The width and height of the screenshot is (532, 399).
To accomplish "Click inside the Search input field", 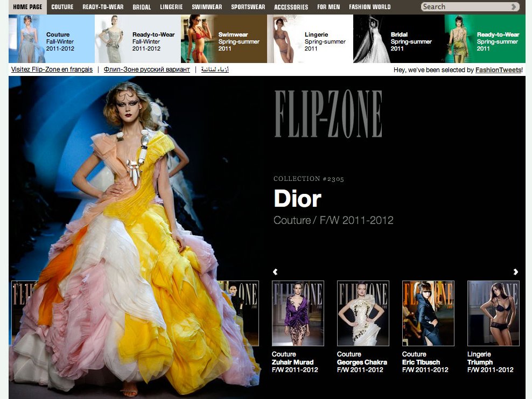I will 468,7.
